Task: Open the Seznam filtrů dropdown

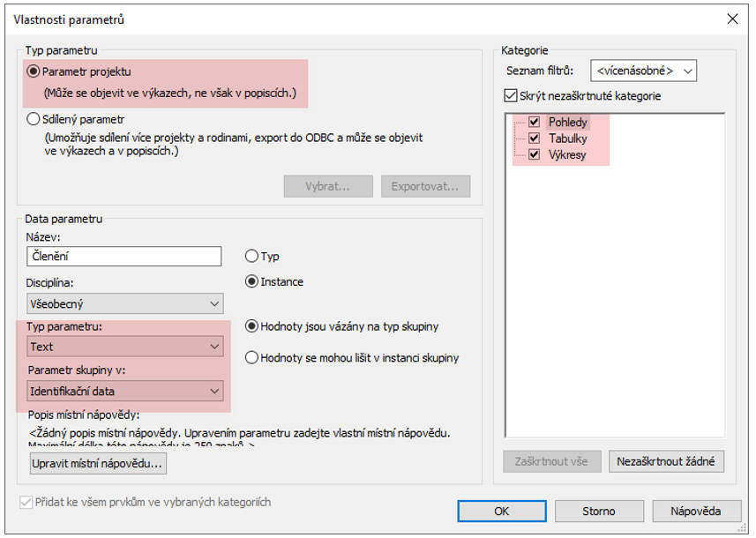Action: coord(643,71)
